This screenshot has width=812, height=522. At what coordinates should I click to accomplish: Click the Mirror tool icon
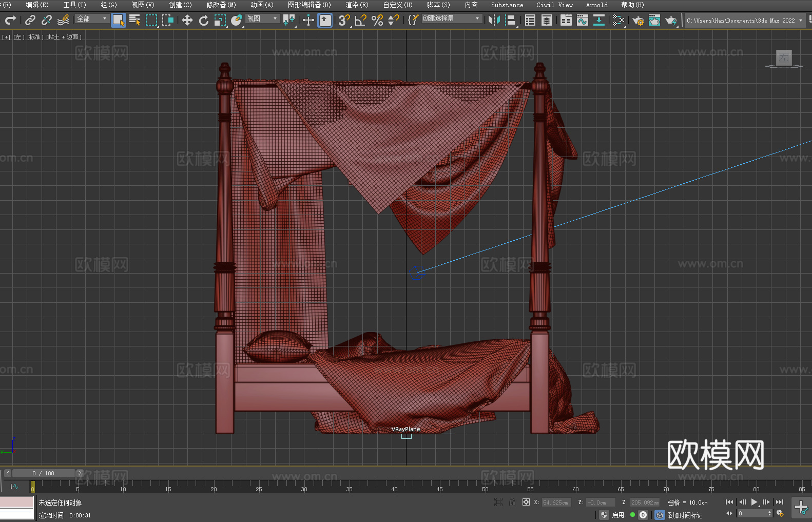[x=494, y=20]
